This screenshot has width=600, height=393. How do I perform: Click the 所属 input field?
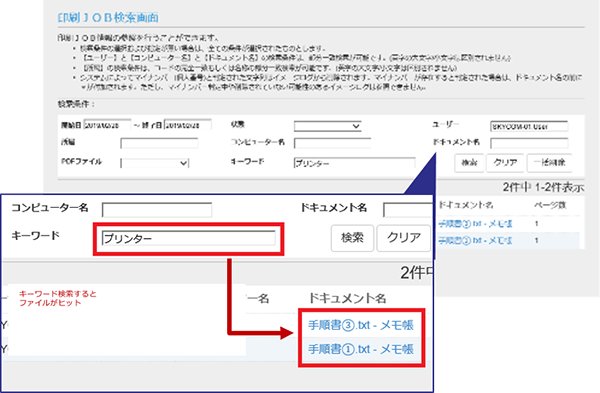(x=159, y=144)
